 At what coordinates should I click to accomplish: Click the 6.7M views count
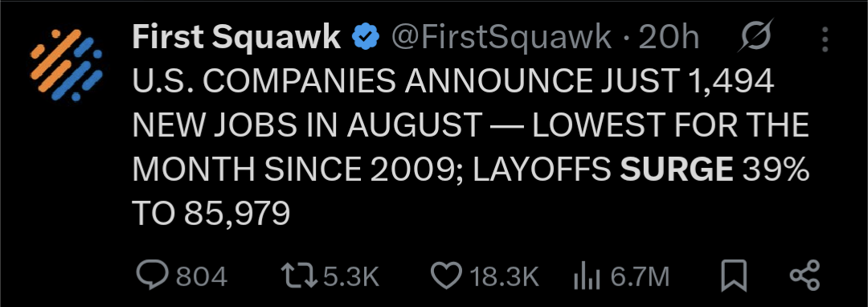(x=640, y=276)
